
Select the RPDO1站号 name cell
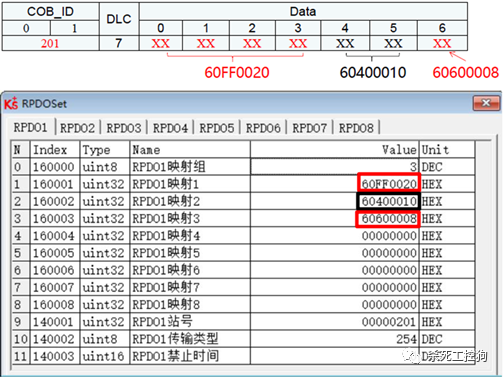coord(190,322)
